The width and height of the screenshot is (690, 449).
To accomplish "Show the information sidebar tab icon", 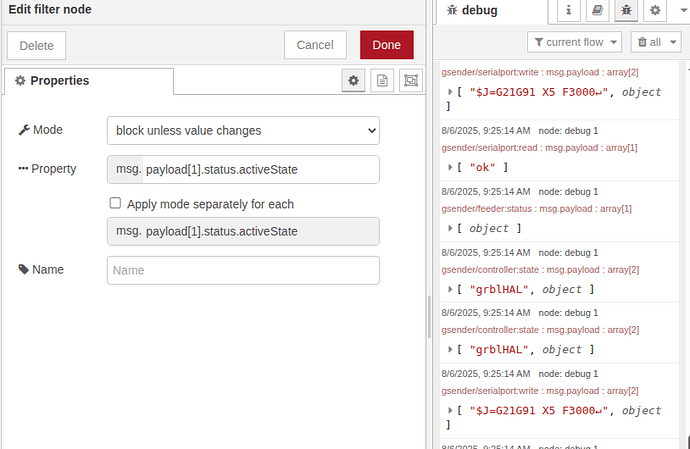I will pos(569,11).
